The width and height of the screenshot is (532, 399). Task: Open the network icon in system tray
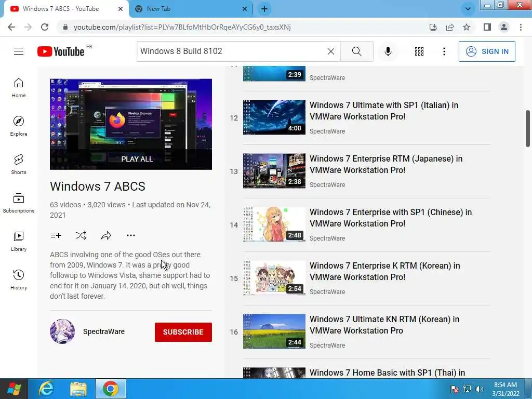click(467, 389)
